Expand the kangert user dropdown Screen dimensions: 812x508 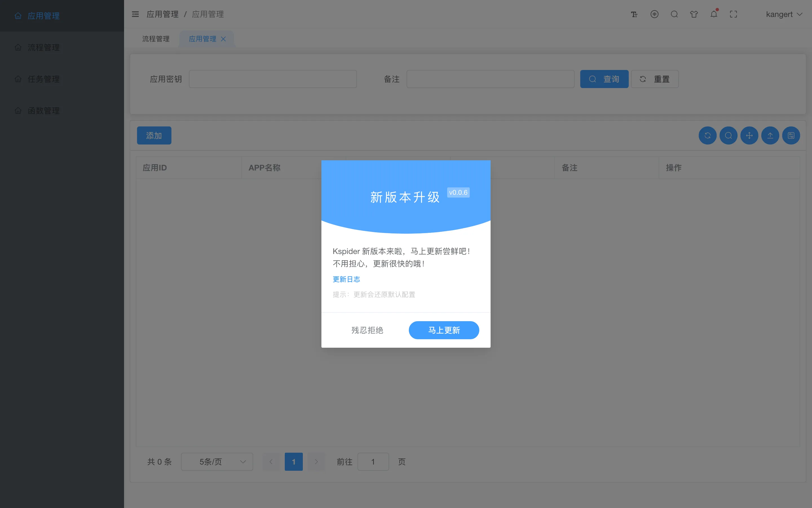784,14
